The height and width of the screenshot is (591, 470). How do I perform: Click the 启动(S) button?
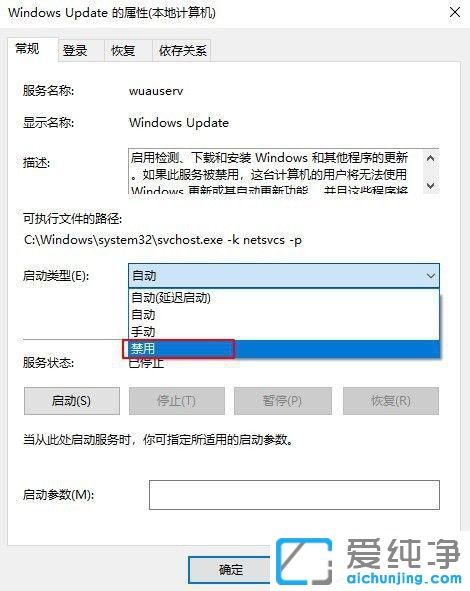point(72,401)
